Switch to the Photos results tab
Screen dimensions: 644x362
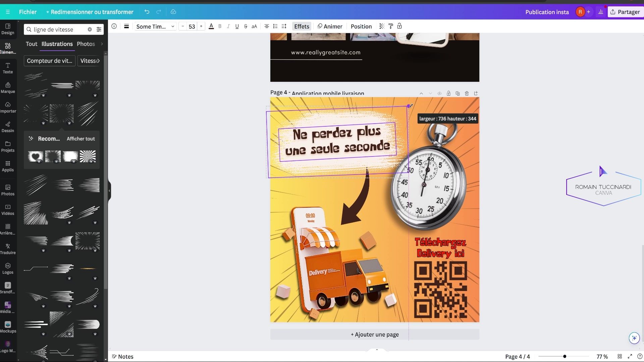click(86, 44)
